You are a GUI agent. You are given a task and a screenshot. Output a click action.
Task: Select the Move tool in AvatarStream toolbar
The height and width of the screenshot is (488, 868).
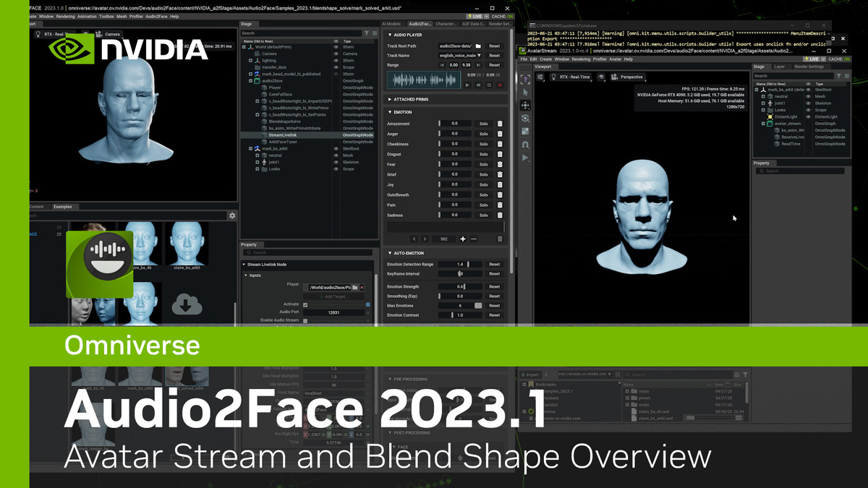526,106
